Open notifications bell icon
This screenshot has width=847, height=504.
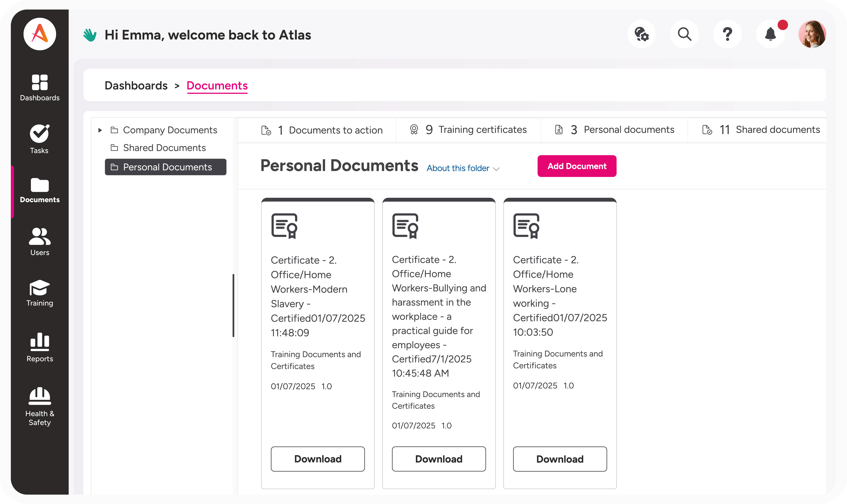coord(770,34)
